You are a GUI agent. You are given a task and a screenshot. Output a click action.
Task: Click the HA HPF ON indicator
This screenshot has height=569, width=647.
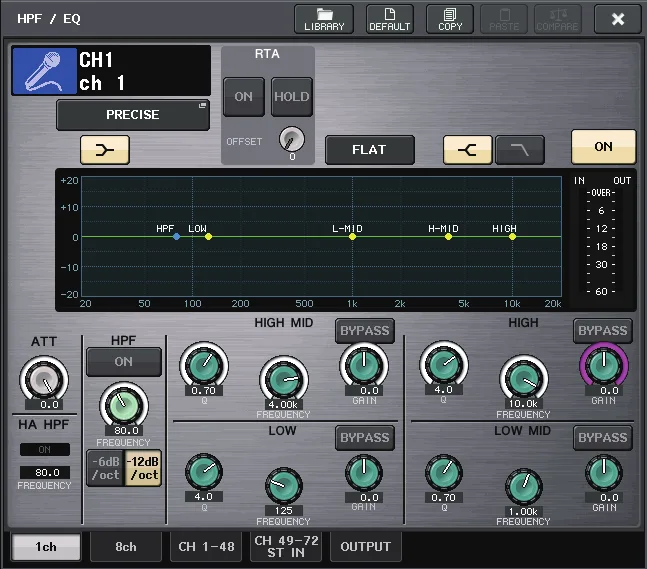[x=45, y=449]
